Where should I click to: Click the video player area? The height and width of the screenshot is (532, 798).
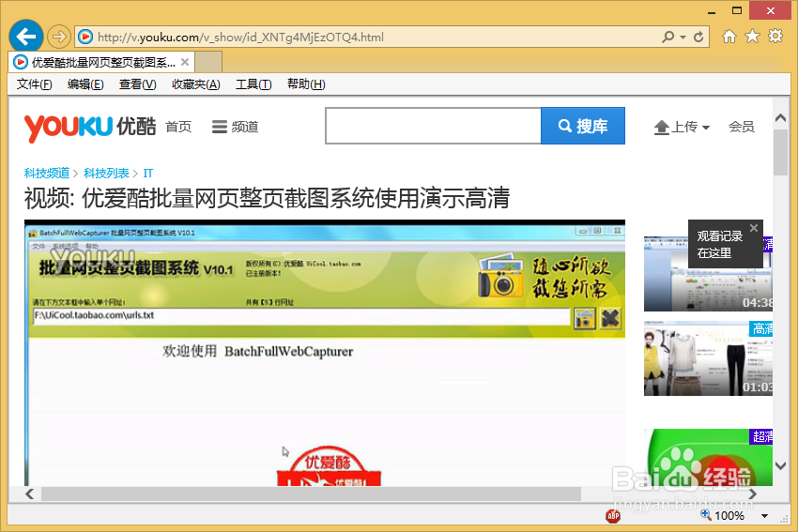click(x=325, y=353)
